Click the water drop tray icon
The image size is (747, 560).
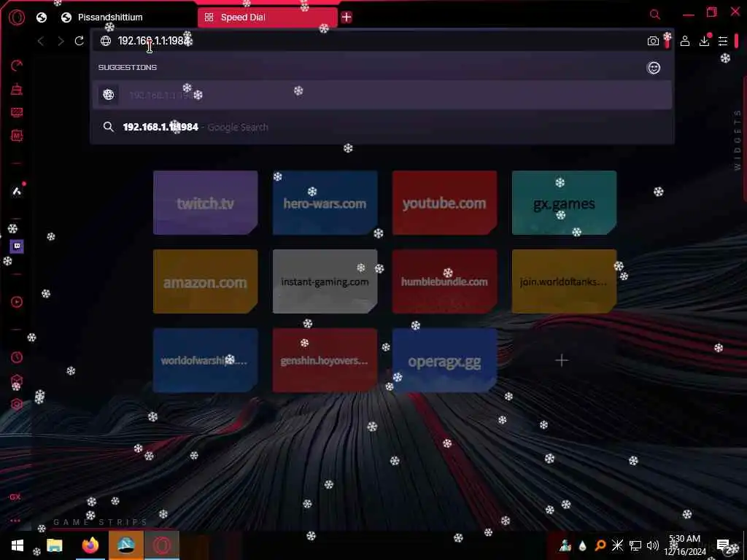point(582,545)
